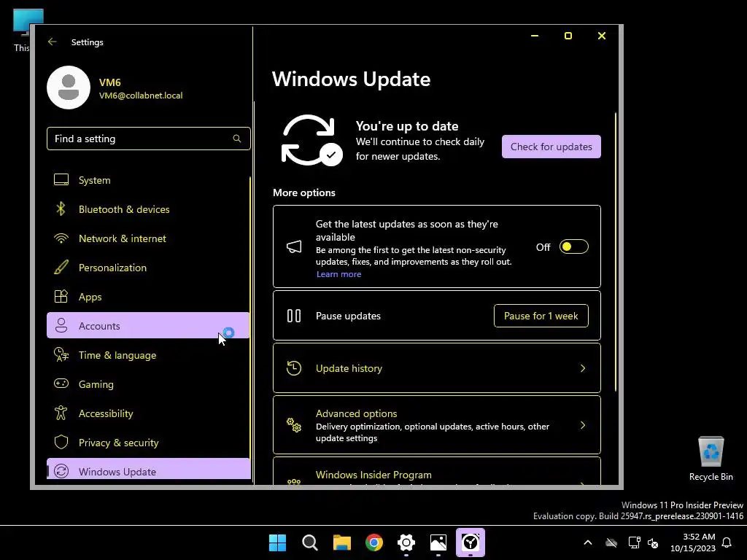
Task: Click the Accounts person icon
Action: tap(61, 326)
